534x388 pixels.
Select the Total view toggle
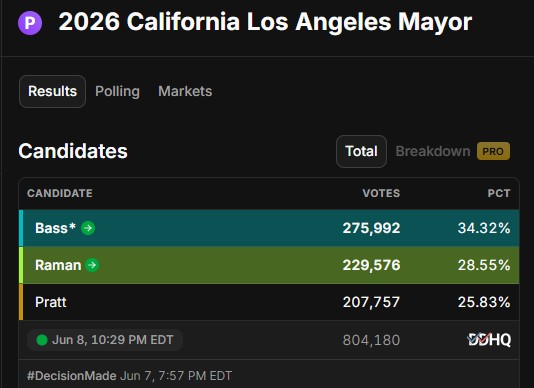coord(361,151)
